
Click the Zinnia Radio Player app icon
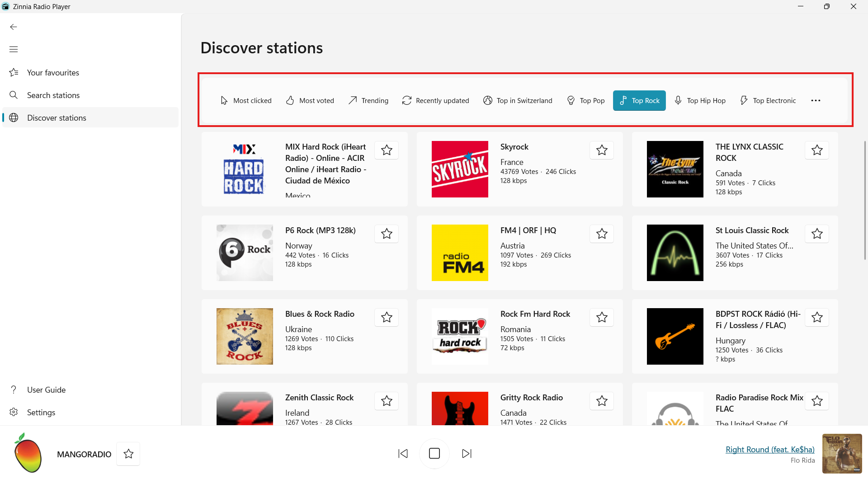point(5,6)
